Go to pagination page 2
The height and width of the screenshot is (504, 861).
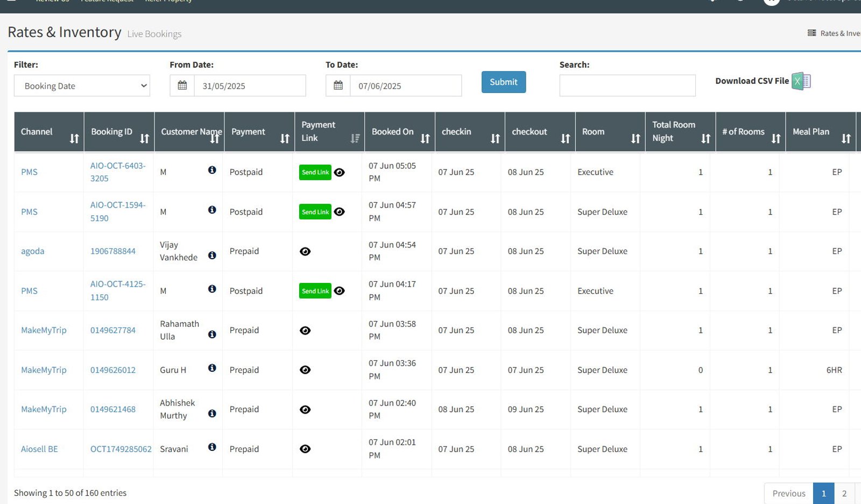point(844,493)
